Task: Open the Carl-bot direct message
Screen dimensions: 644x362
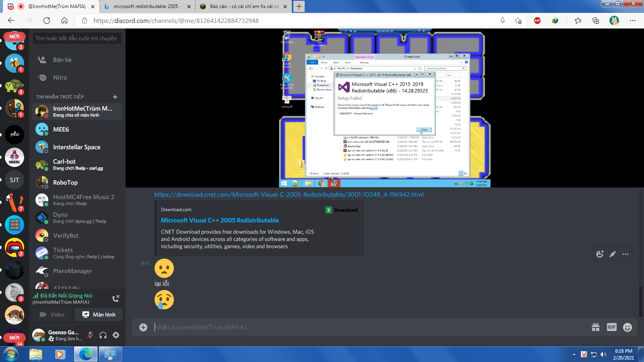Action: pyautogui.click(x=77, y=165)
